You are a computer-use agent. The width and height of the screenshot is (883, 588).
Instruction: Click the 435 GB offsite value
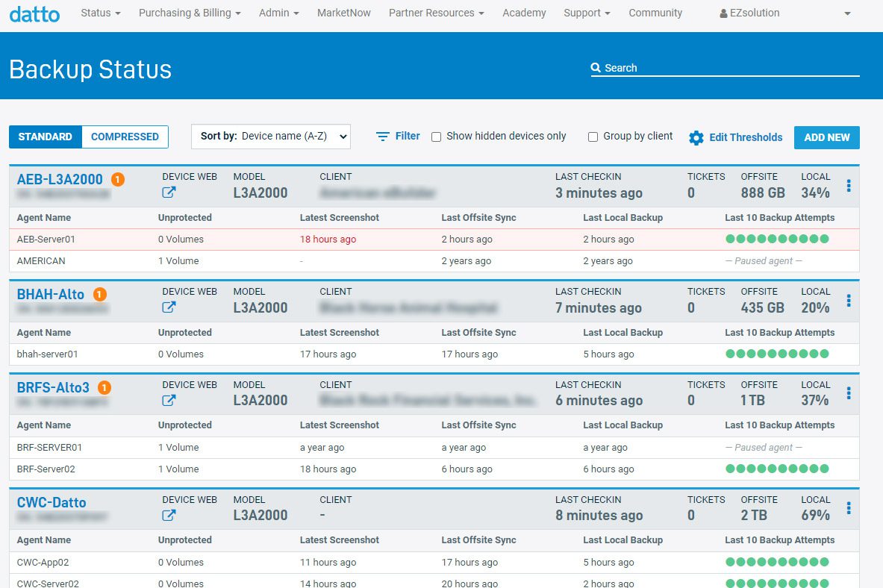763,307
